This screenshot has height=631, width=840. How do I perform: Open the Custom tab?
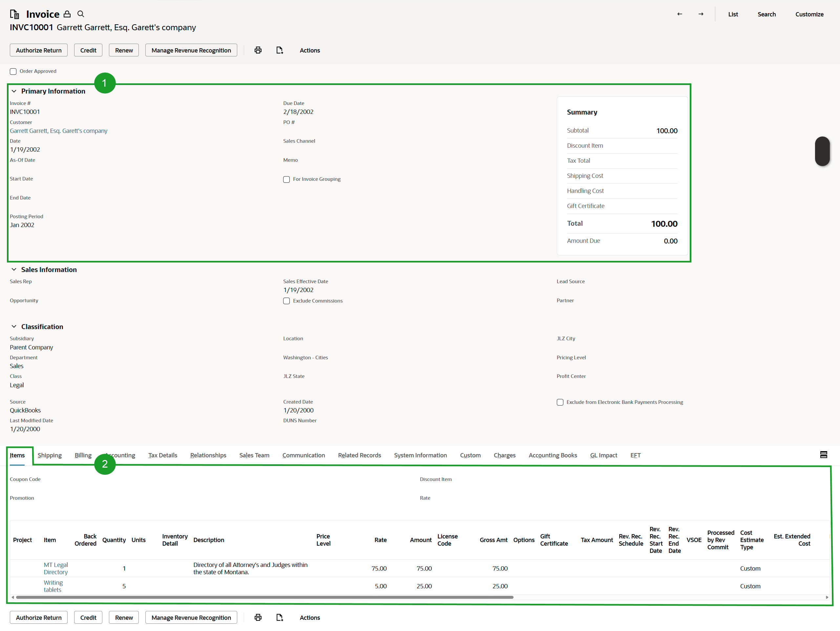[470, 455]
